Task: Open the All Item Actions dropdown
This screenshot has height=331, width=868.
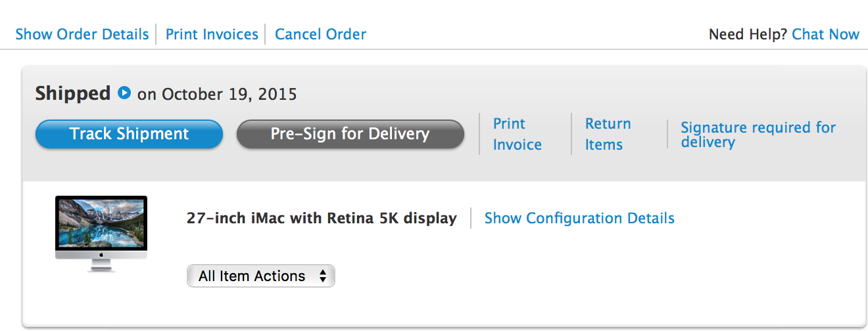Action: pos(260,276)
